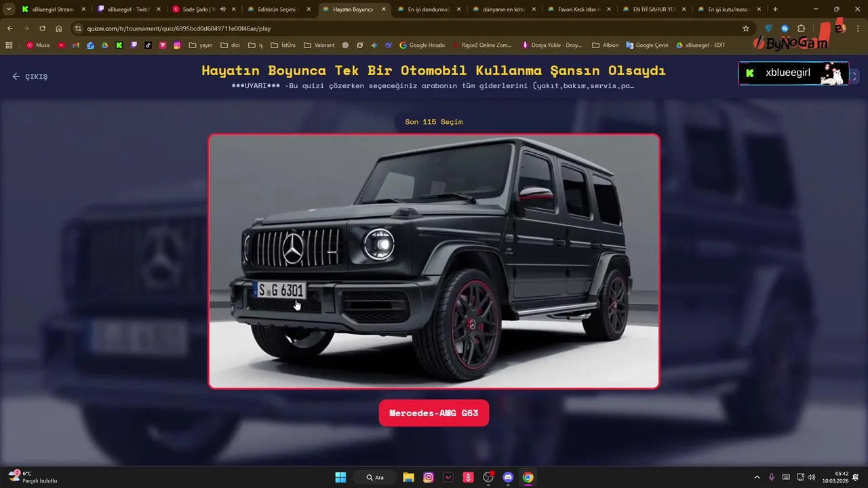
Task: Show hidden system tray icons
Action: pyautogui.click(x=757, y=477)
